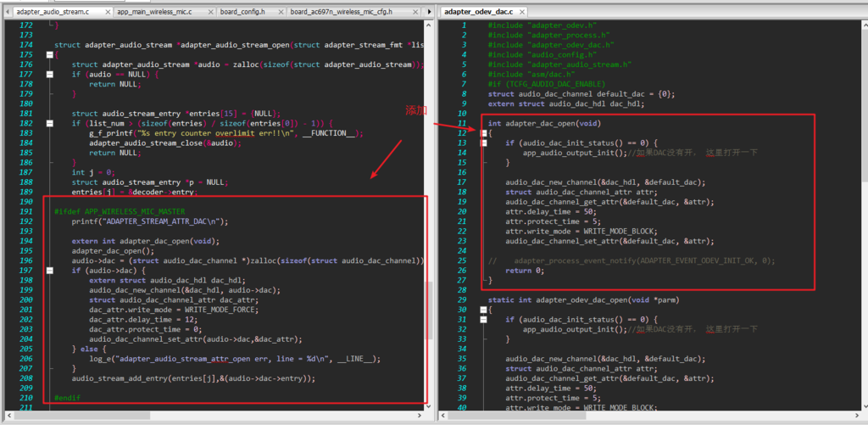Click 'int adapter_dac_open(void)' definition line
Screen dimensions: 868x425
[x=544, y=123]
